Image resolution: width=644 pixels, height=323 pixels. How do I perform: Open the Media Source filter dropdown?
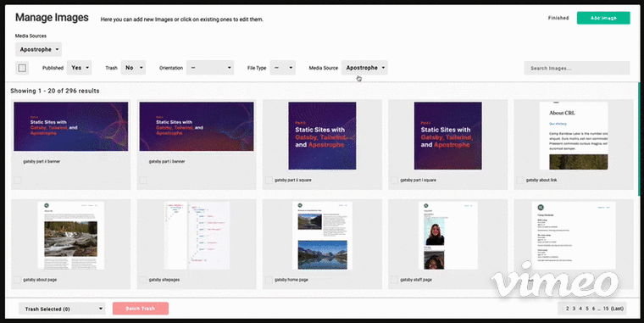point(364,68)
